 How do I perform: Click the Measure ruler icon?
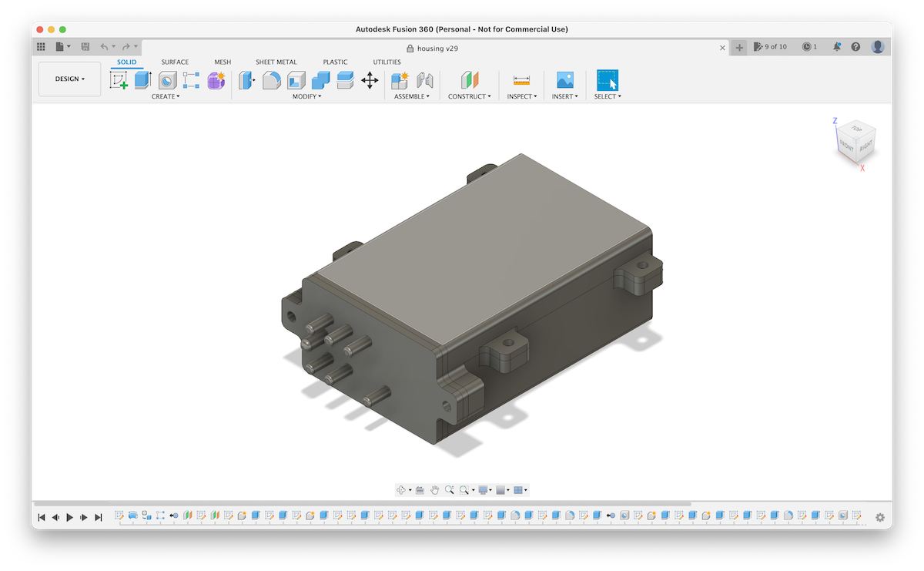coord(521,80)
